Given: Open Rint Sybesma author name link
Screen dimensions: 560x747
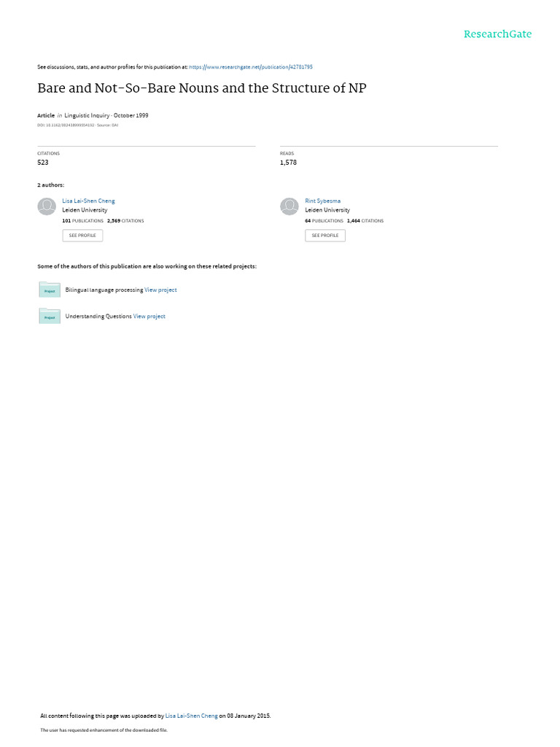Looking at the screenshot, I should click(x=323, y=201).
